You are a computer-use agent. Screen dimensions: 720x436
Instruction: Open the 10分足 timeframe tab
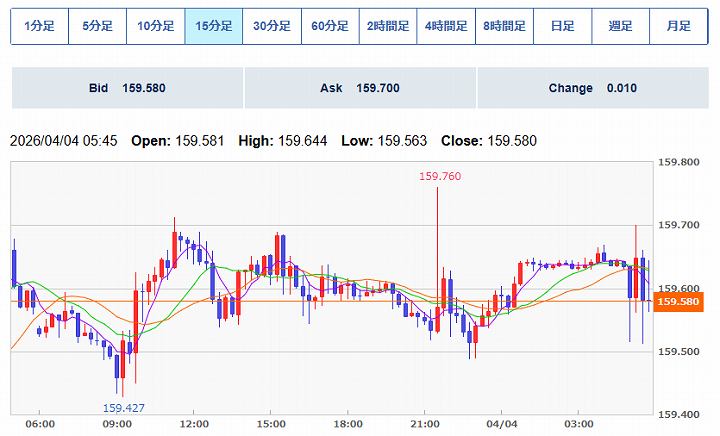tap(155, 27)
